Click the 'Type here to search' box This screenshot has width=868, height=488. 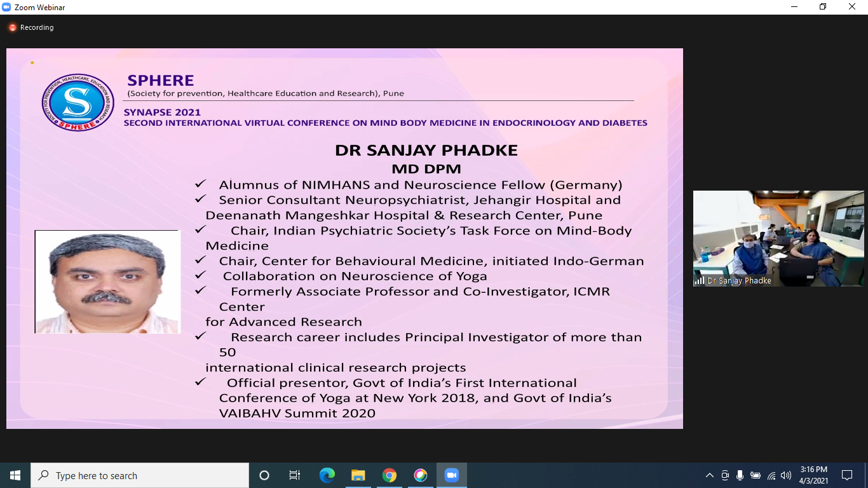pyautogui.click(x=140, y=475)
